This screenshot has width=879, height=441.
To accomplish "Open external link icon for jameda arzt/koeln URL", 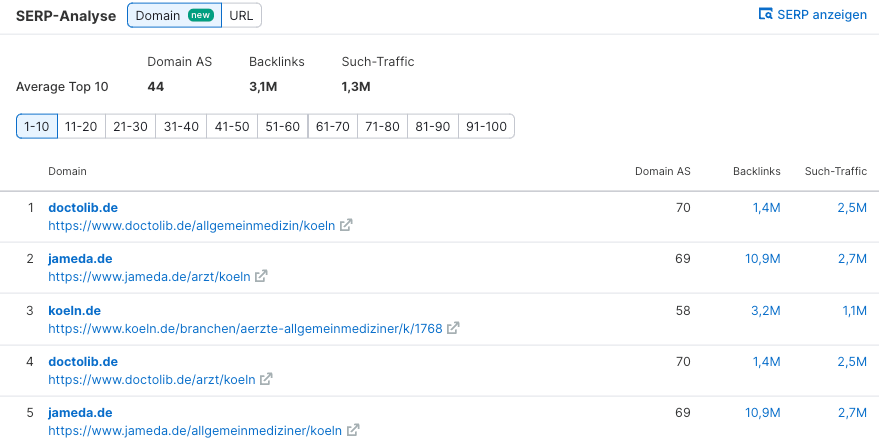I will [x=261, y=276].
